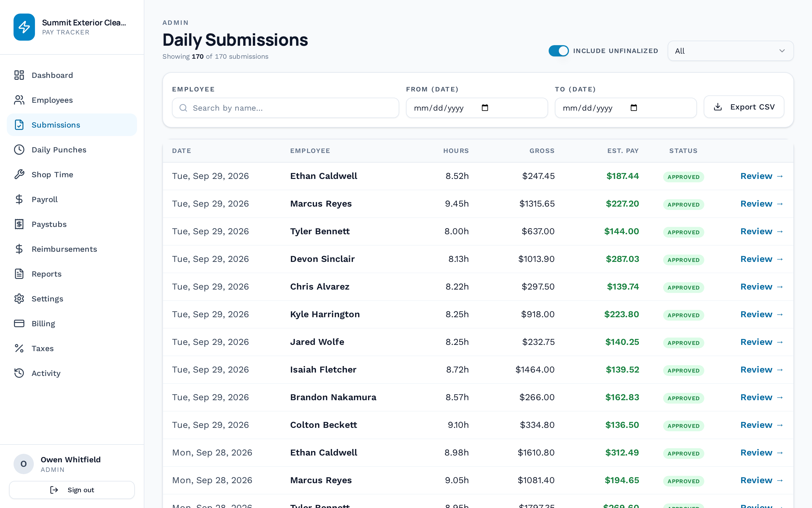
Task: Click the Gross column header
Action: click(542, 151)
